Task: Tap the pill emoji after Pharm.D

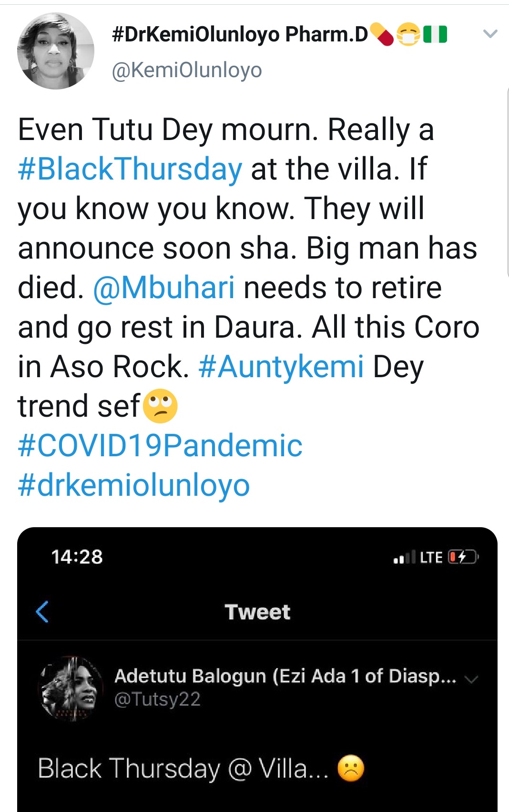Action: coord(382,34)
